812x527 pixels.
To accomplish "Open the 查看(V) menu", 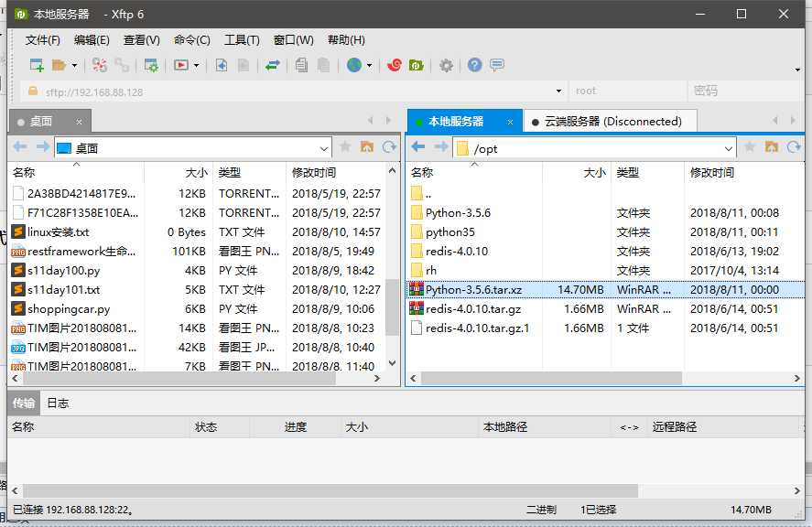I will click(141, 40).
